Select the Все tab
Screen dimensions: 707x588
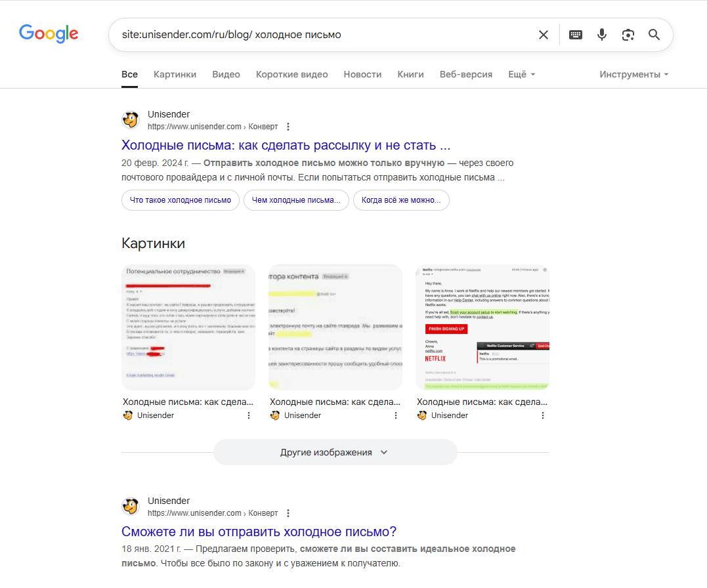click(129, 74)
